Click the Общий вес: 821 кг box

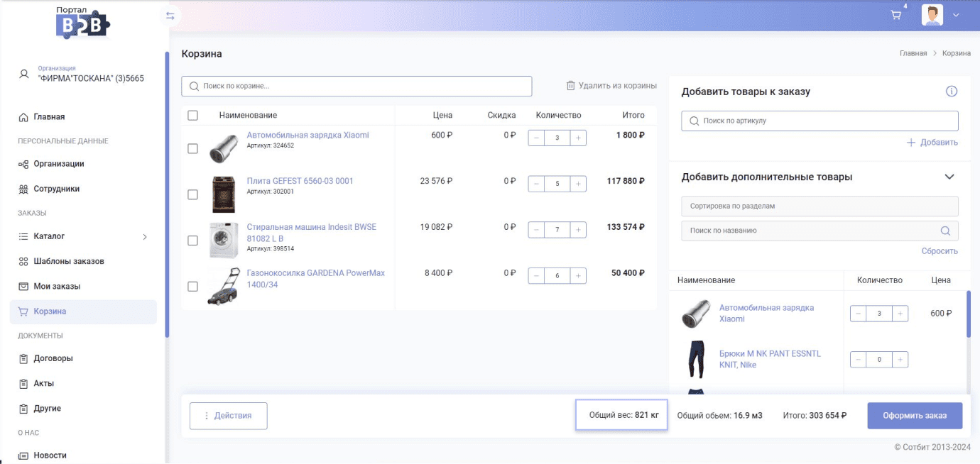[621, 415]
